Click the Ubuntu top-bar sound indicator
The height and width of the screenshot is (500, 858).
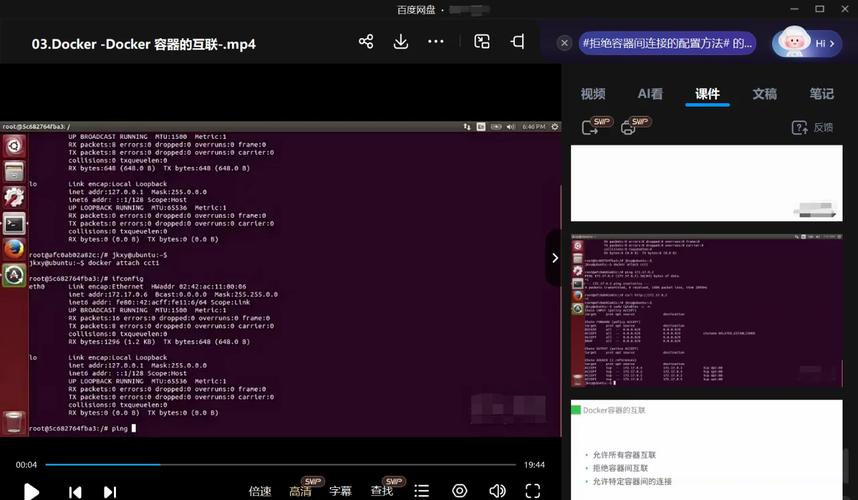[x=511, y=126]
